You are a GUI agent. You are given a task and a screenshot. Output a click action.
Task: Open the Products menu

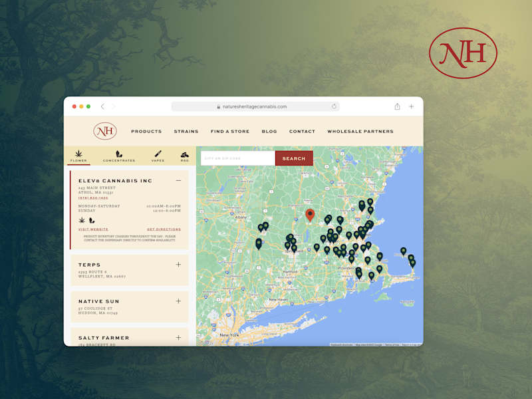146,131
